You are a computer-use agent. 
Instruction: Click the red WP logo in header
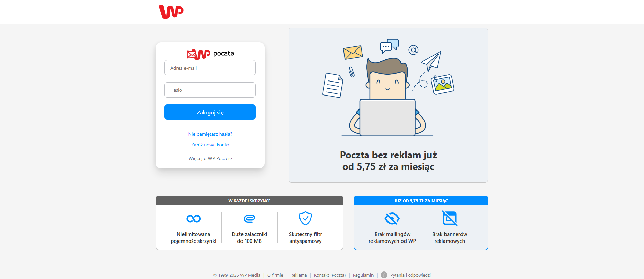pyautogui.click(x=171, y=12)
